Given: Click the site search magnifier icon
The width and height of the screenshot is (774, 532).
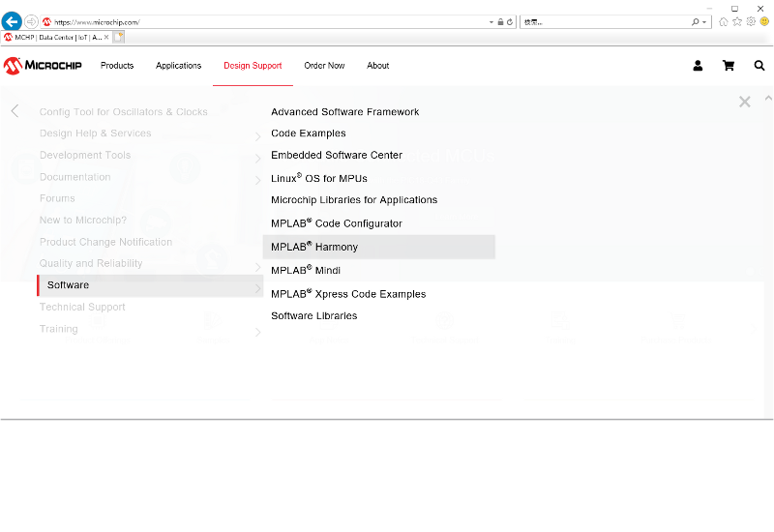Looking at the screenshot, I should pyautogui.click(x=759, y=66).
